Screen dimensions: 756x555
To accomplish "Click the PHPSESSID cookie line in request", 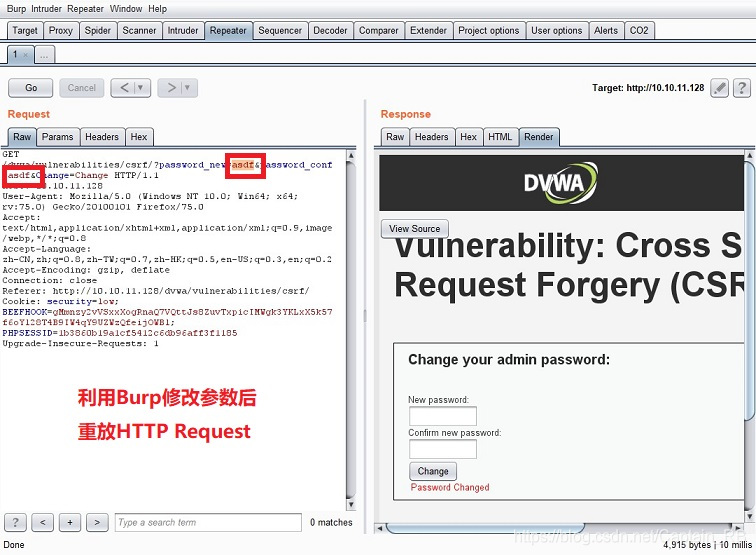I will coord(120,333).
